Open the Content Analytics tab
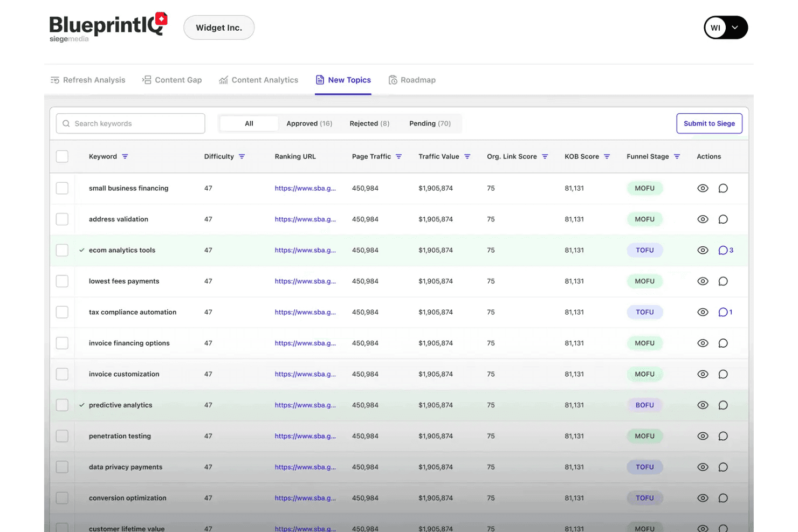 258,80
